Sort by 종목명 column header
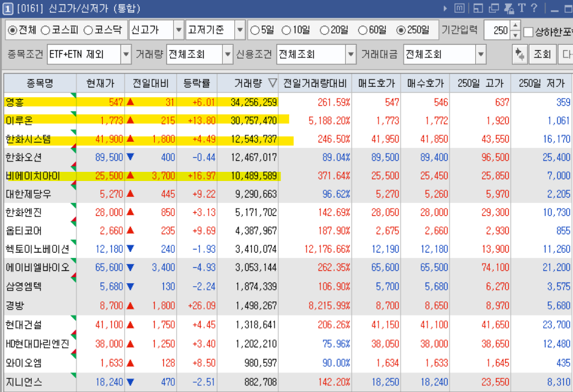 pos(40,83)
